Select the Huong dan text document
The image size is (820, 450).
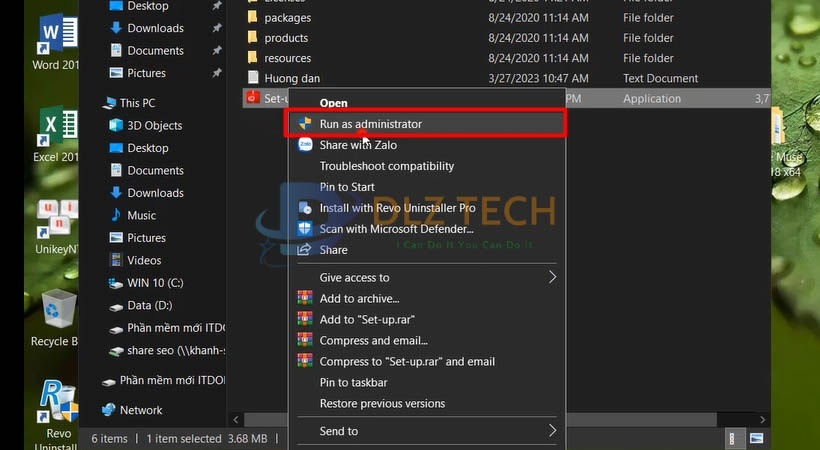point(292,78)
